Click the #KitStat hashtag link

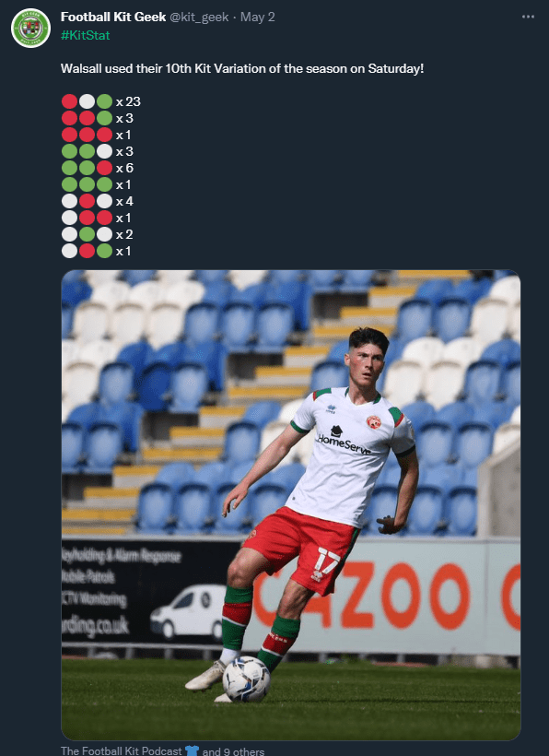click(x=86, y=35)
